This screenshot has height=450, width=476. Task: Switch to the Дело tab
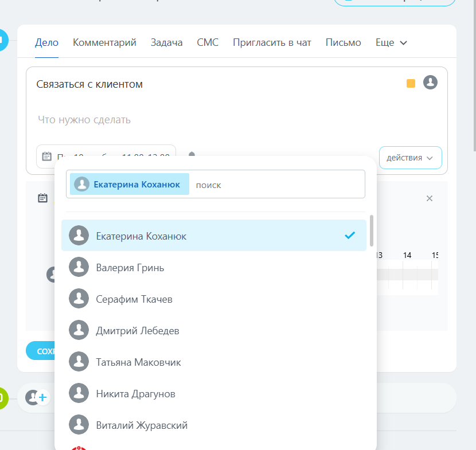(46, 42)
